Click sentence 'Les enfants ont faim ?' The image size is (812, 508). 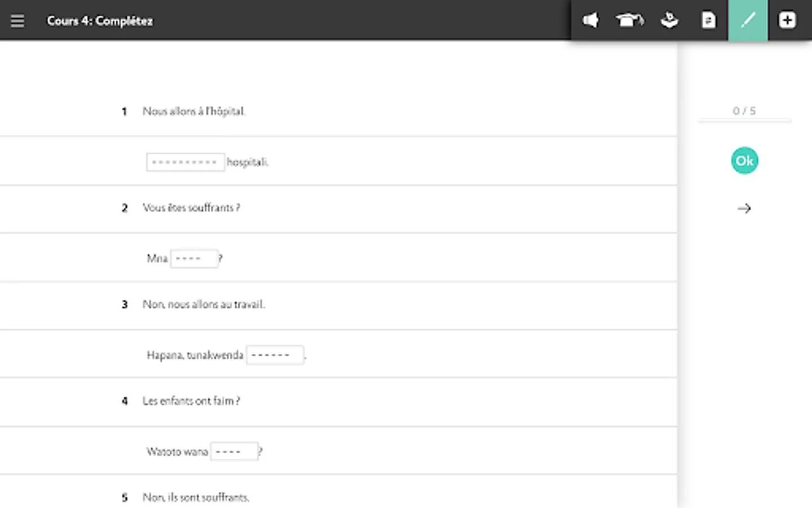click(191, 401)
